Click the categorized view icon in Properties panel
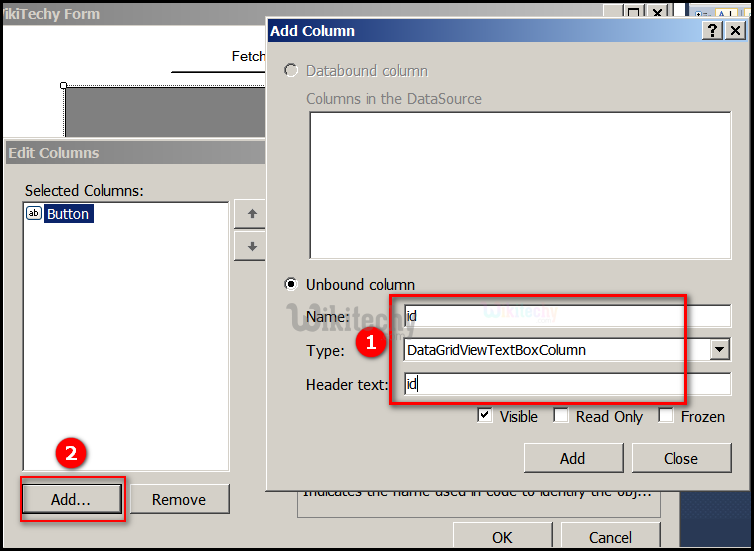The image size is (754, 551). (x=702, y=12)
